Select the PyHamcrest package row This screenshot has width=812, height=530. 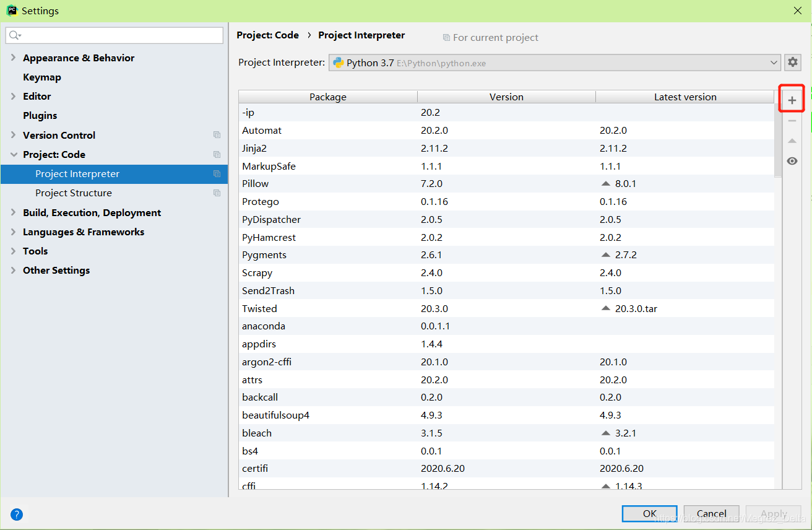(506, 238)
